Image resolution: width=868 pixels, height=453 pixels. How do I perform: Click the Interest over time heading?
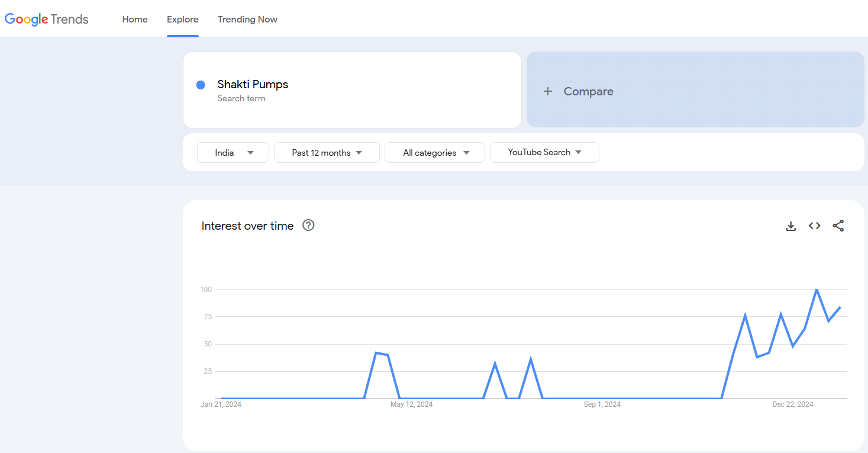[x=247, y=226]
